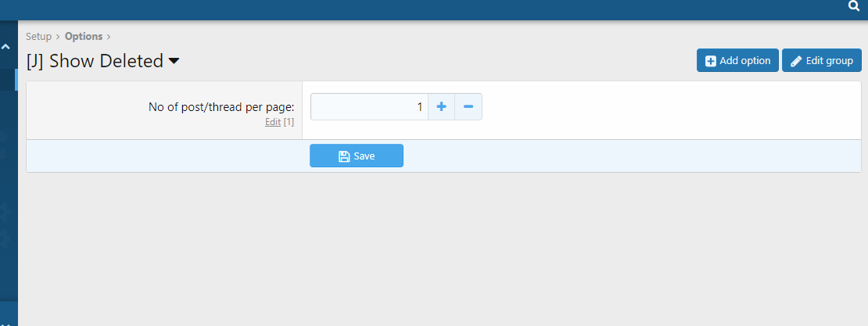Open the Edit link under option label
Screen dimensions: 868x326
coord(272,122)
